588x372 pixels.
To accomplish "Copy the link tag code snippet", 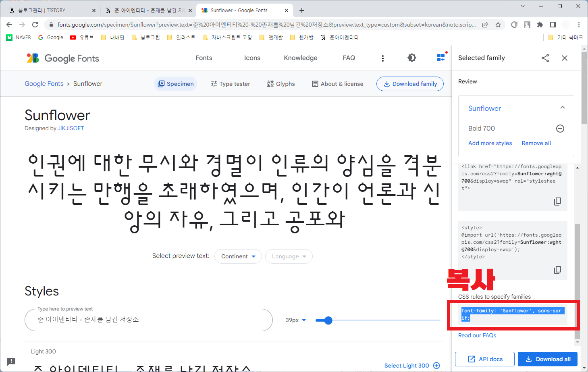I will tap(557, 201).
